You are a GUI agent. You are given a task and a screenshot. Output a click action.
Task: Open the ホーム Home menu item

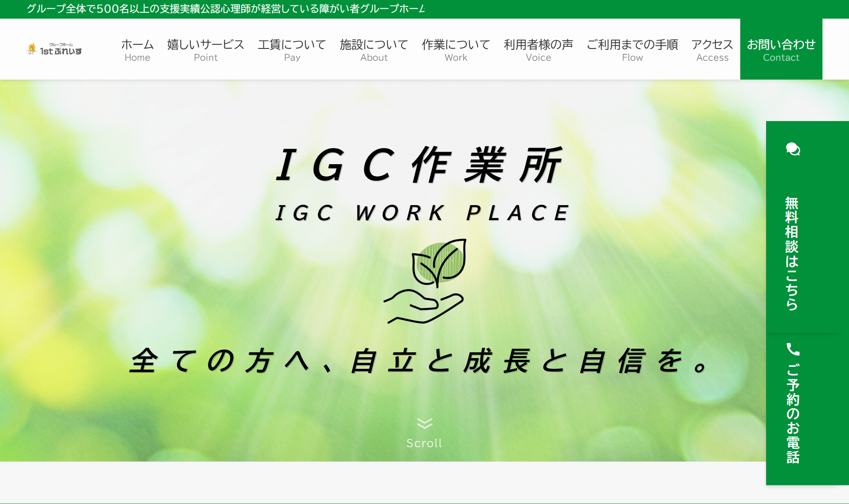click(x=137, y=50)
